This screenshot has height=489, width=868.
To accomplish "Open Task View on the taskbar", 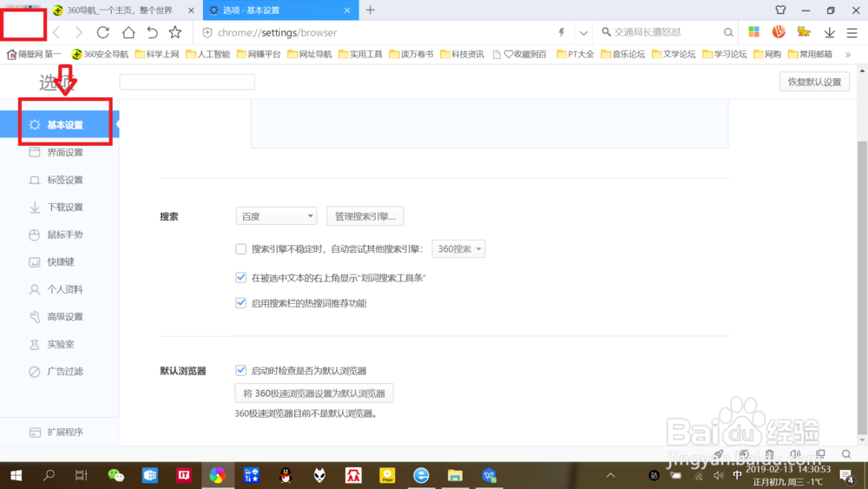I will point(81,475).
